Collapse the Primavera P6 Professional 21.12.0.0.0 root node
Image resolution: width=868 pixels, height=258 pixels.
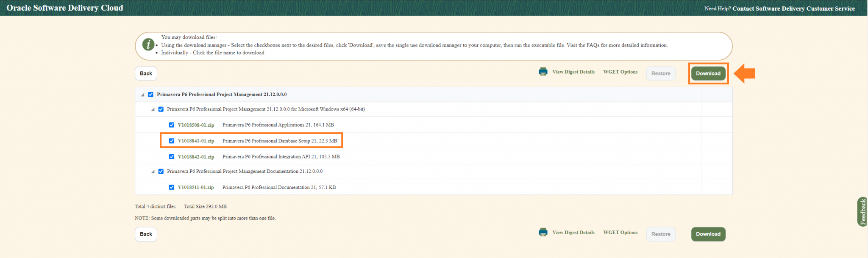coord(142,95)
